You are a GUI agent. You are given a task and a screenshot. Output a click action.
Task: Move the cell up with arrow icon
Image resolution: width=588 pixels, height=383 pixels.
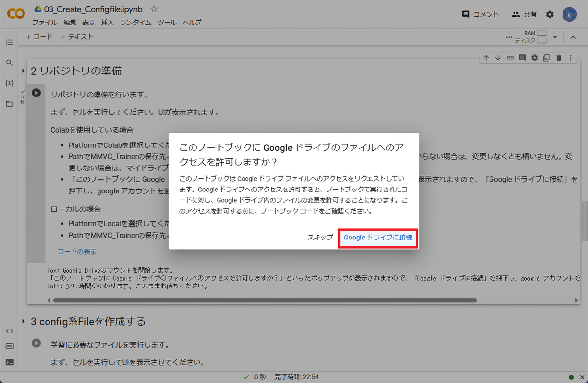pyautogui.click(x=486, y=58)
